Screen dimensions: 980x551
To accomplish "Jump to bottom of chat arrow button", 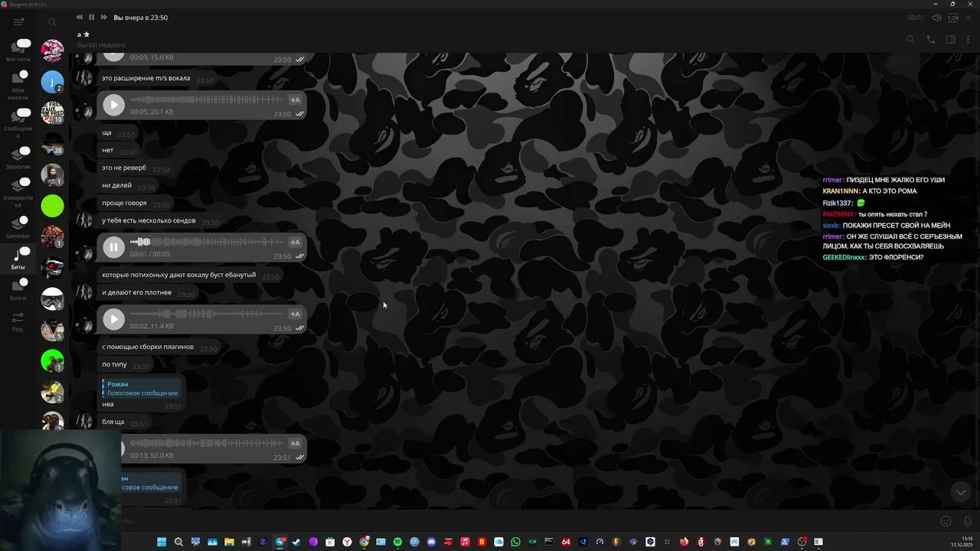I will 961,492.
